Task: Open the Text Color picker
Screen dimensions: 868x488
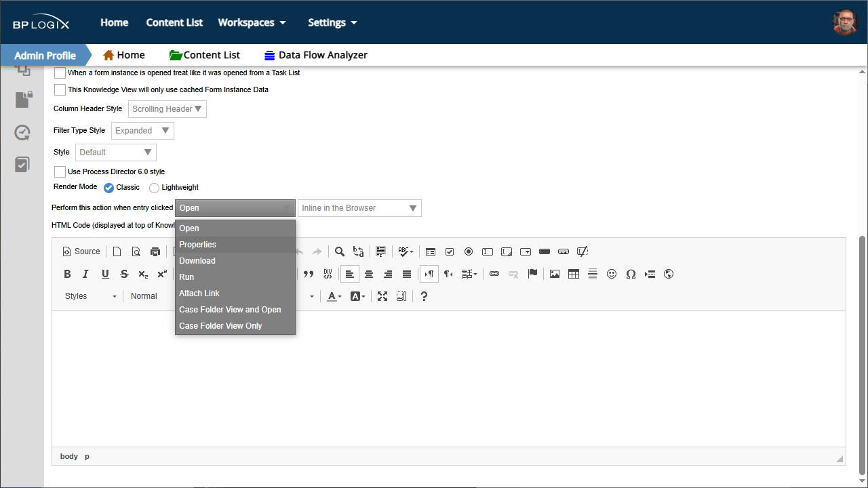Action: click(x=334, y=296)
